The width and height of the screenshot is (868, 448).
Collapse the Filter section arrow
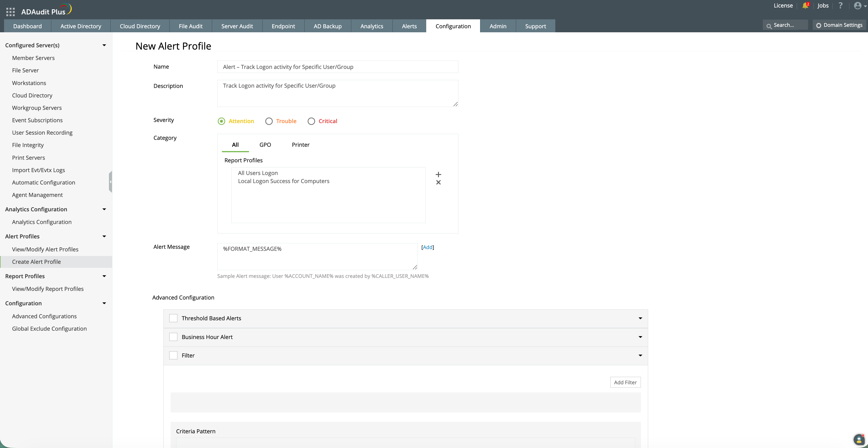(x=640, y=356)
